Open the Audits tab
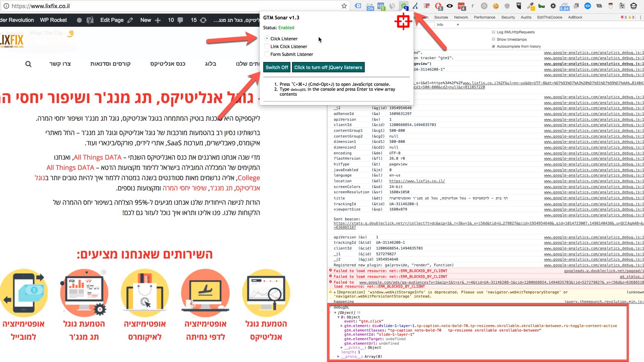 click(526, 17)
